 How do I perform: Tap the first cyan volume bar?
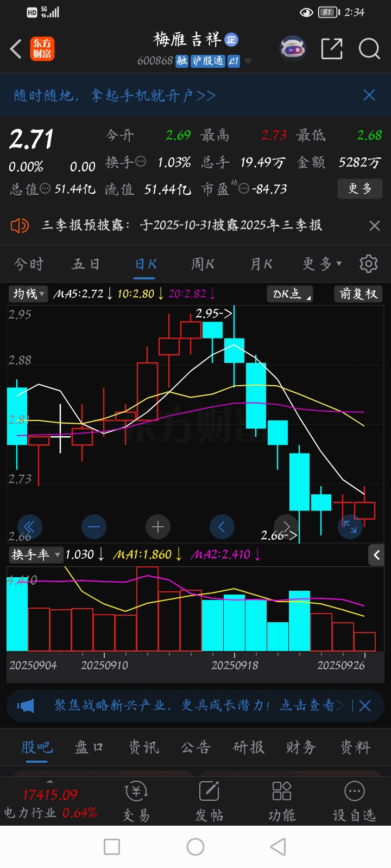coord(17,614)
